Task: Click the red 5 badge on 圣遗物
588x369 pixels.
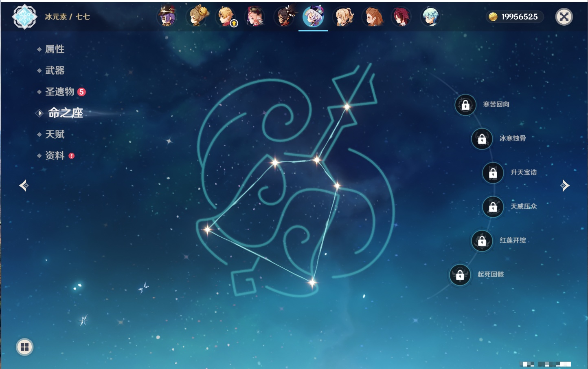Action: point(81,92)
